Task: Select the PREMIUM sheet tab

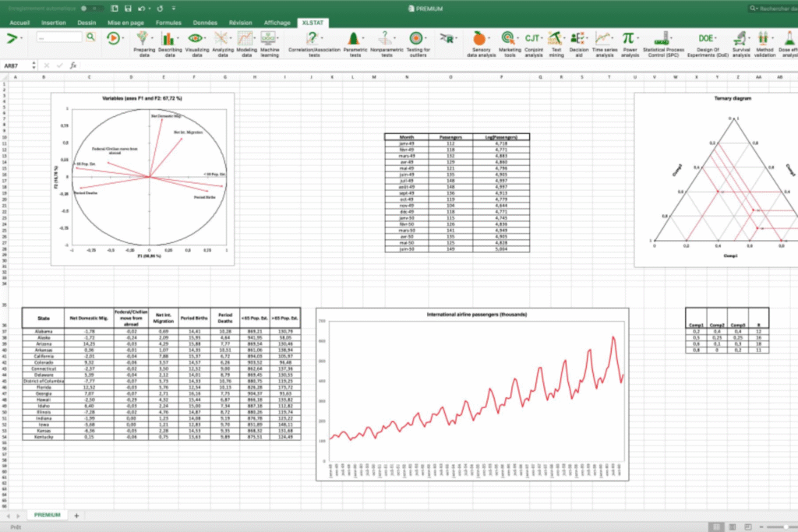Action: tap(48, 515)
